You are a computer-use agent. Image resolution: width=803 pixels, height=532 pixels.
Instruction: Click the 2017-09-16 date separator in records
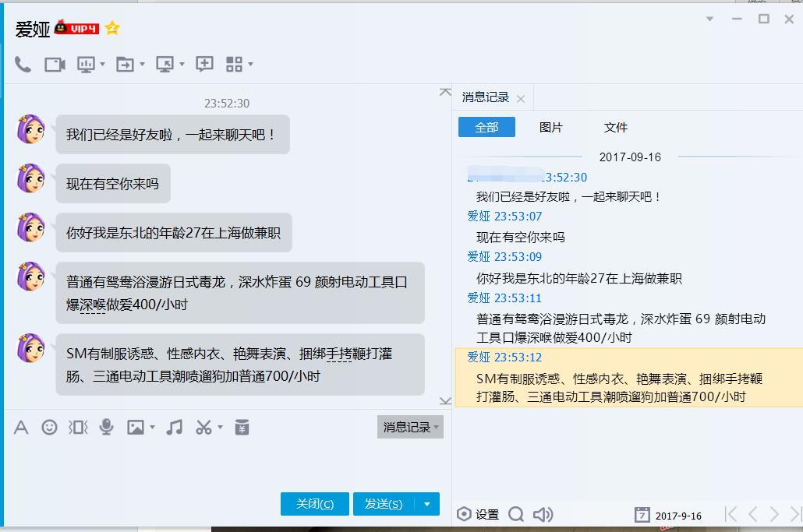(630, 157)
